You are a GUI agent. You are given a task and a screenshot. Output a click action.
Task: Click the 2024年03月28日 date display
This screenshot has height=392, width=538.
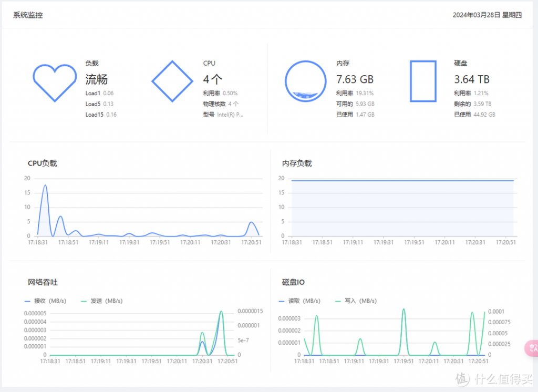pos(487,15)
